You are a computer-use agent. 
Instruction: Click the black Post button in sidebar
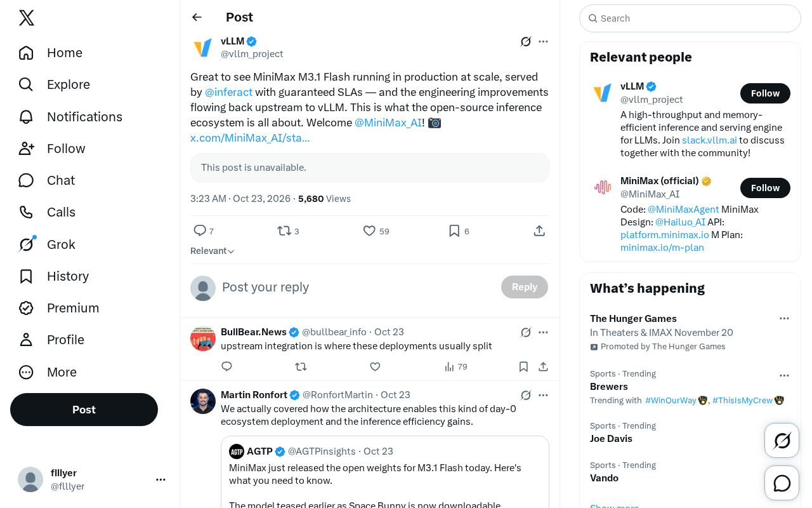click(84, 410)
